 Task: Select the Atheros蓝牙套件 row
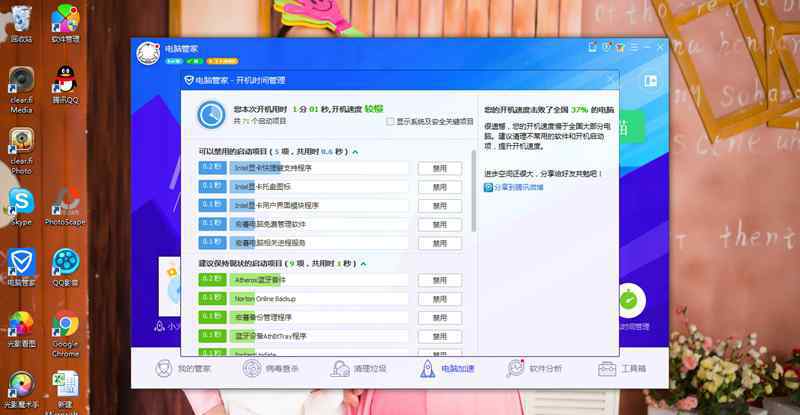pos(304,280)
